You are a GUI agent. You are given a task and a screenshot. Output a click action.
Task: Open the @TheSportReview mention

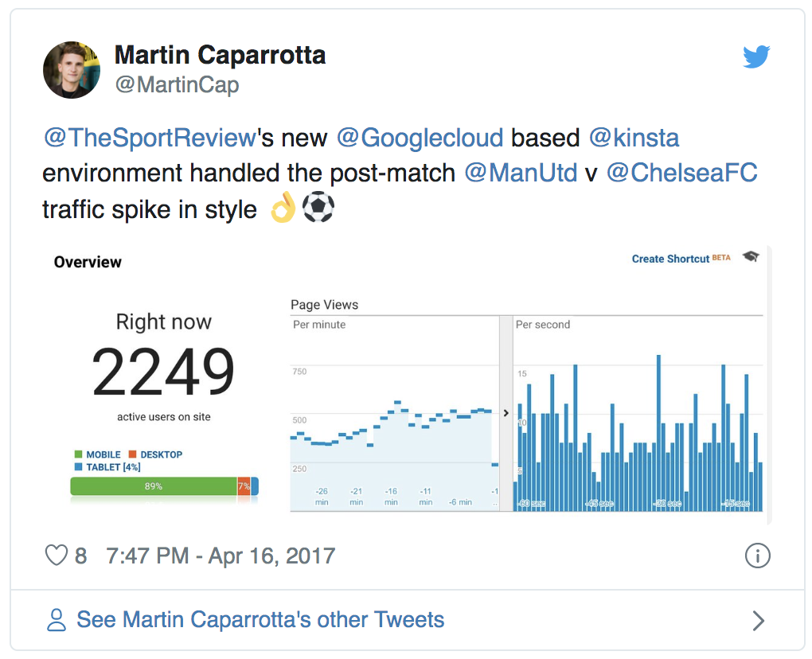(150, 138)
